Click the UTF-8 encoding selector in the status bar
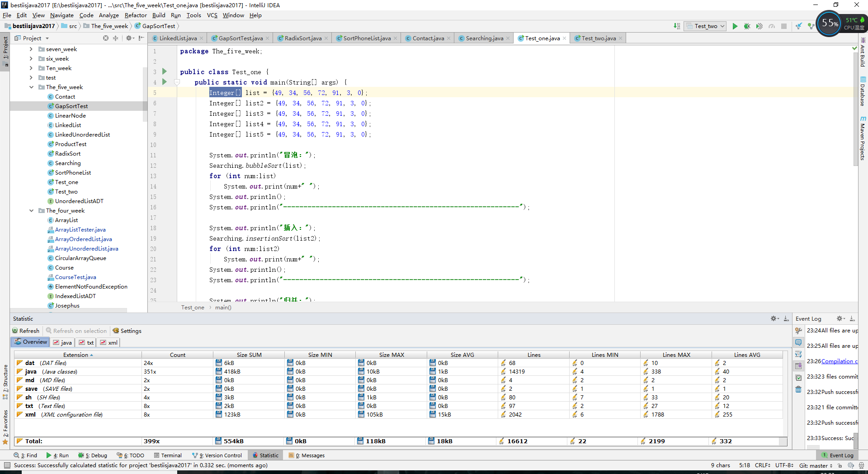The height and width of the screenshot is (474, 868). click(784, 465)
